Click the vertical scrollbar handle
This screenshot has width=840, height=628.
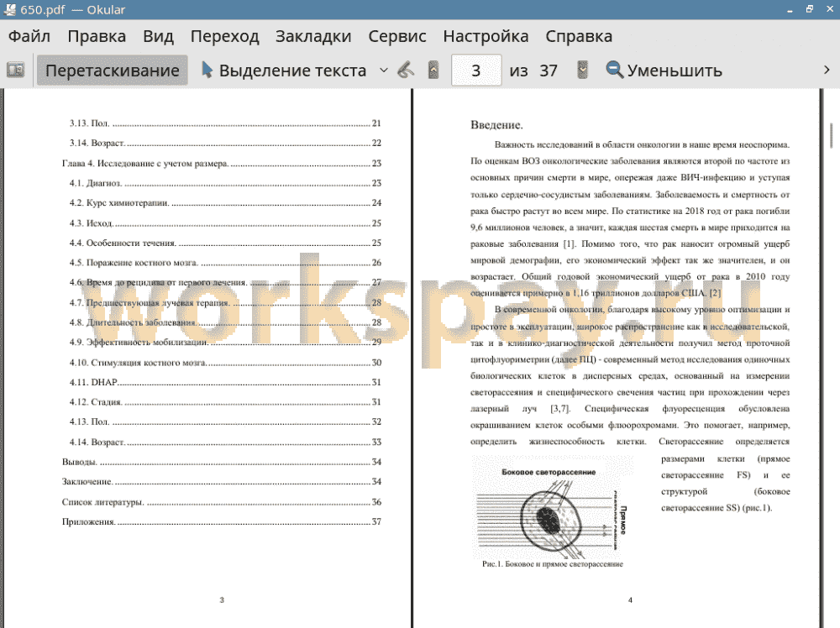pyautogui.click(x=831, y=135)
